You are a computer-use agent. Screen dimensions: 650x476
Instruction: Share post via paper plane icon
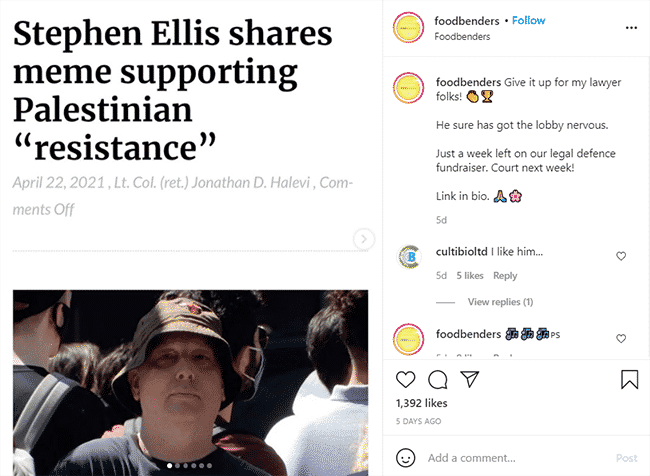(470, 379)
